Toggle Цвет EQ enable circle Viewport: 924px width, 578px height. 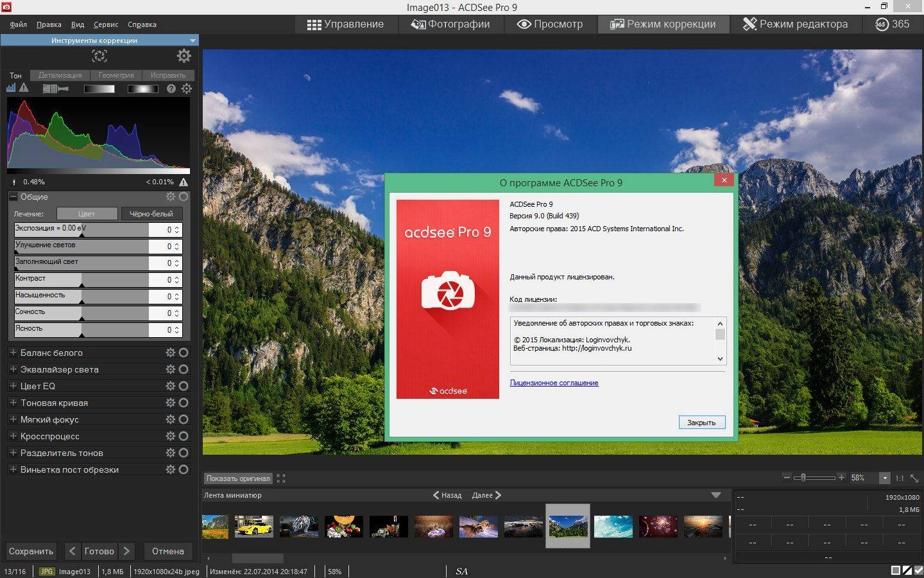click(184, 386)
